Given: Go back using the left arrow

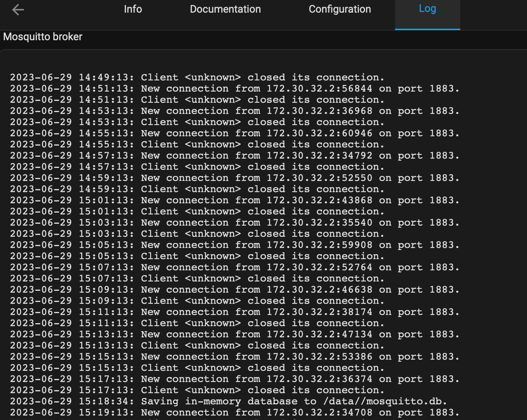Looking at the screenshot, I should [18, 10].
